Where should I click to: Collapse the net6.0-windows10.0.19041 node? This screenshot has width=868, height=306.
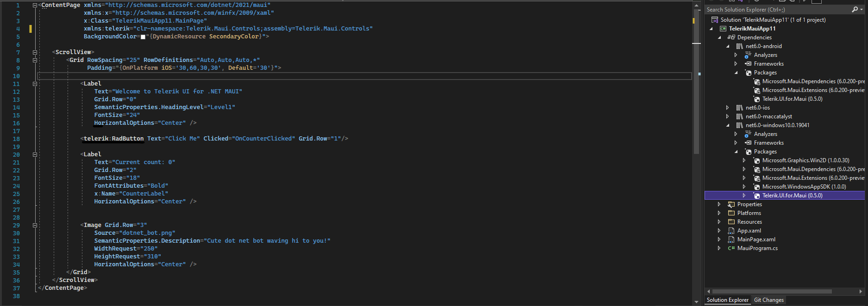(x=727, y=125)
